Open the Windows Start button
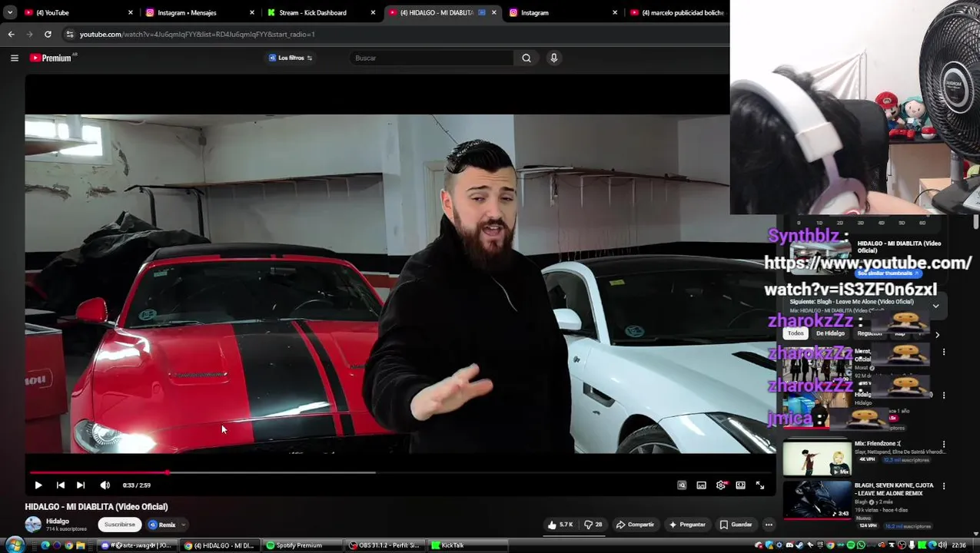980x553 pixels. coord(15,545)
